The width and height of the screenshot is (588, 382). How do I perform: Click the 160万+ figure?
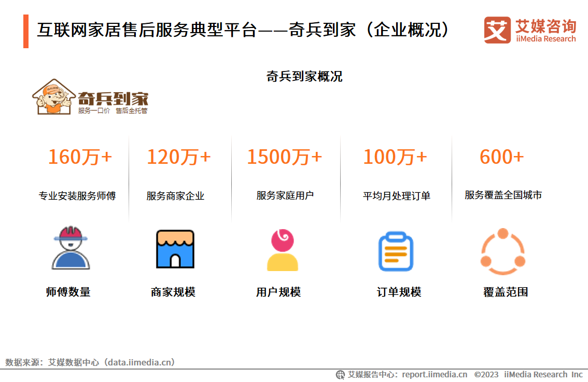tap(80, 157)
